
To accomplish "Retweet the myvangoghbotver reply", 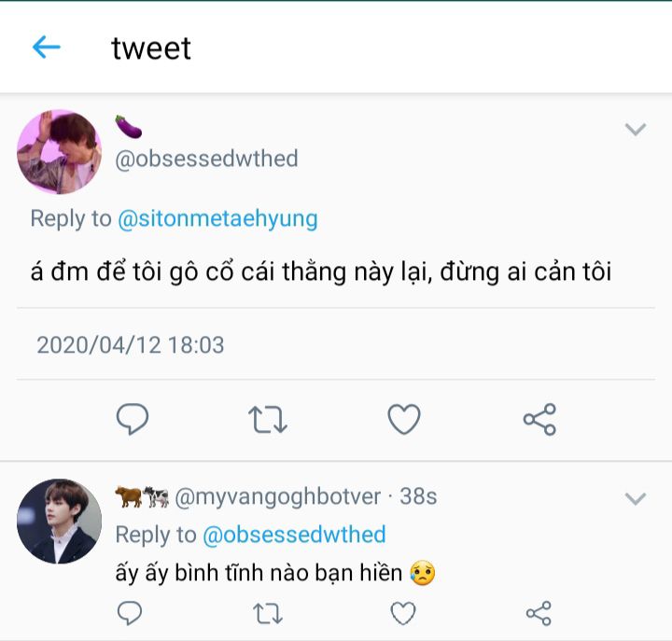I will 267,613.
